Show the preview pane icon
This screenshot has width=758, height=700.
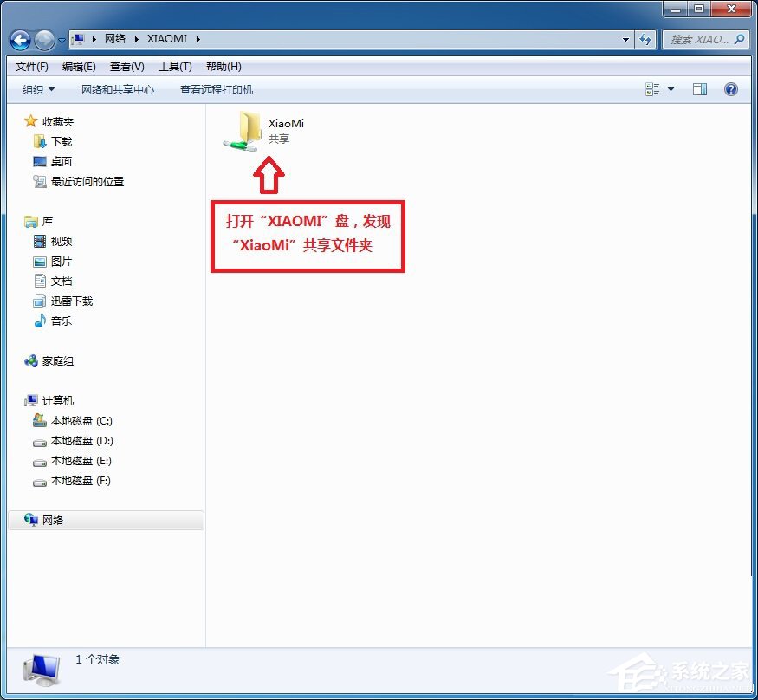coord(700,88)
